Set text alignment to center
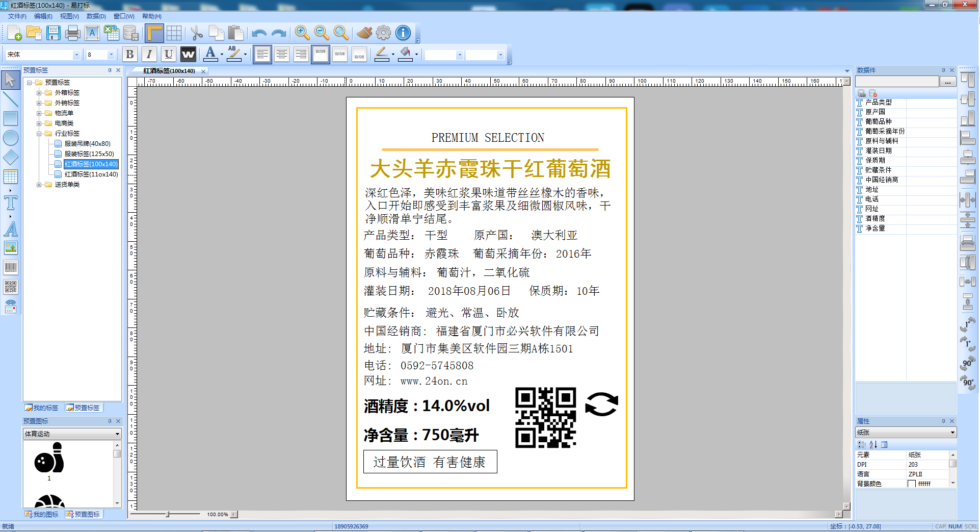 coord(281,54)
